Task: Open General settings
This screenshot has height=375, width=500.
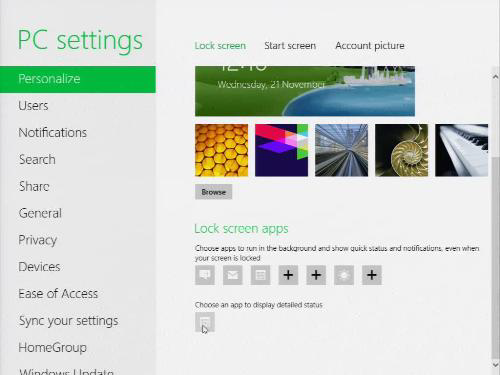Action: coord(40,213)
